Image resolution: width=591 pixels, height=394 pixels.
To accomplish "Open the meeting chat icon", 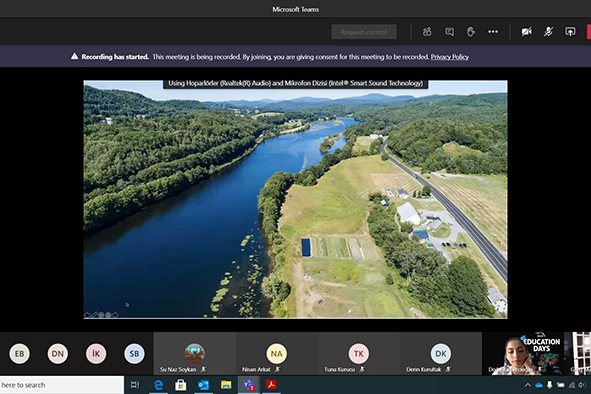I will tap(449, 32).
